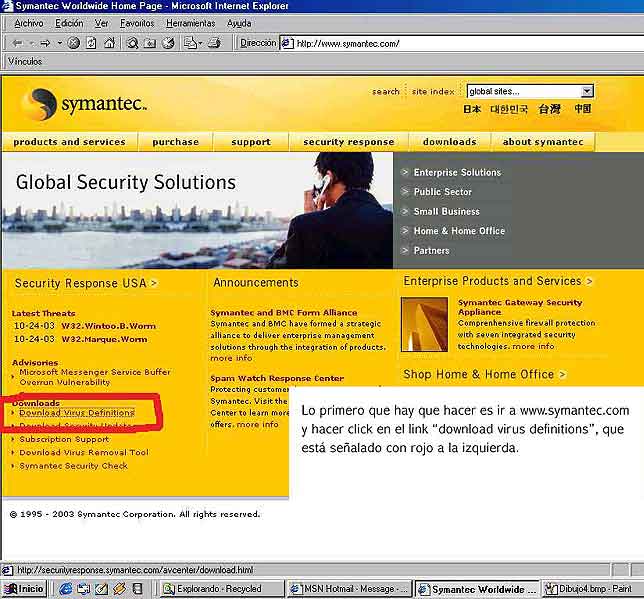Screen dimensions: 644x599
Task: Open Symantec and BMC Form Alliance article
Action: [x=284, y=313]
